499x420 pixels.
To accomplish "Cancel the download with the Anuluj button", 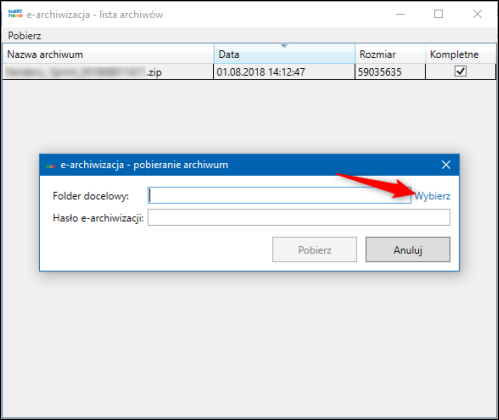I will pyautogui.click(x=408, y=250).
